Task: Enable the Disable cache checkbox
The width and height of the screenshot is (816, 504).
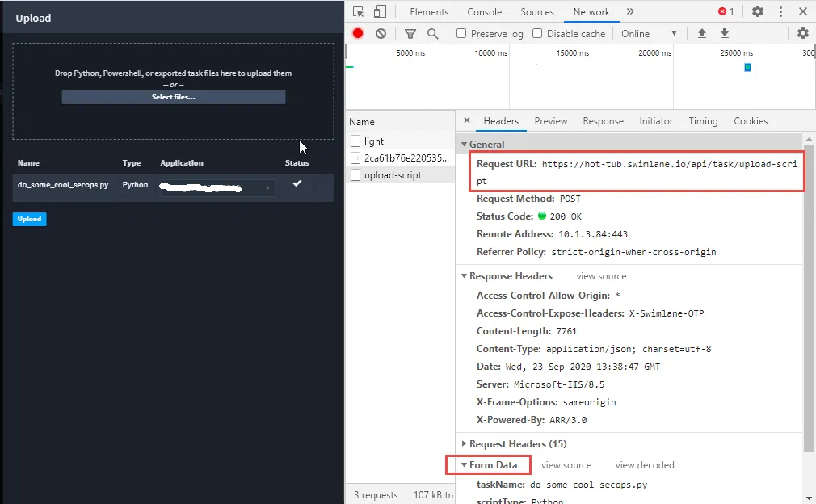Action: pos(537,33)
